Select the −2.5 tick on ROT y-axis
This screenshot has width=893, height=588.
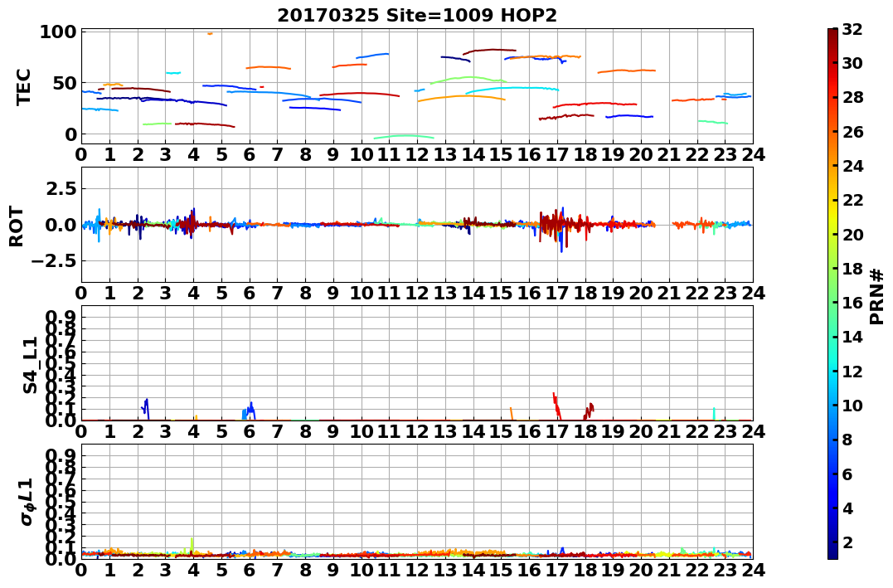coord(56,261)
